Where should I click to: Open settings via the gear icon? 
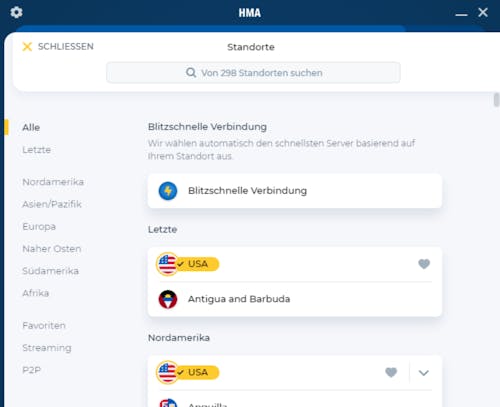(x=16, y=13)
